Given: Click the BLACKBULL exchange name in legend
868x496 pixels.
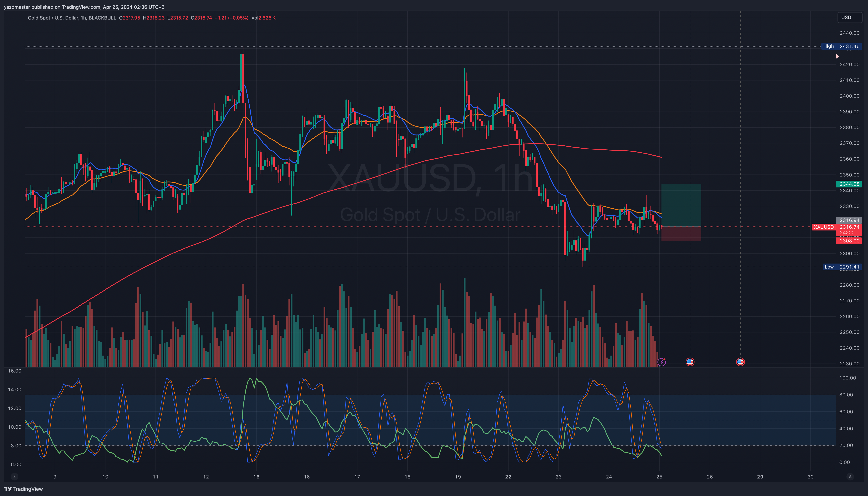Looking at the screenshot, I should pyautogui.click(x=102, y=18).
